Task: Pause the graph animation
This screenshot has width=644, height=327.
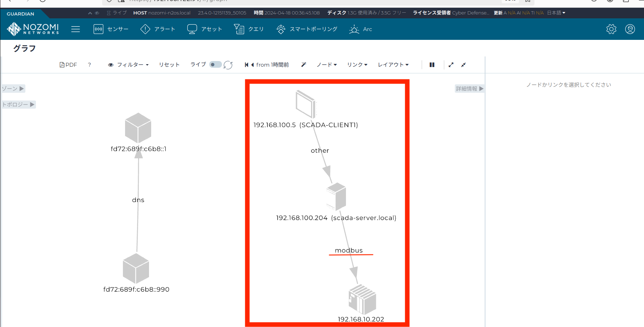Action: (432, 65)
